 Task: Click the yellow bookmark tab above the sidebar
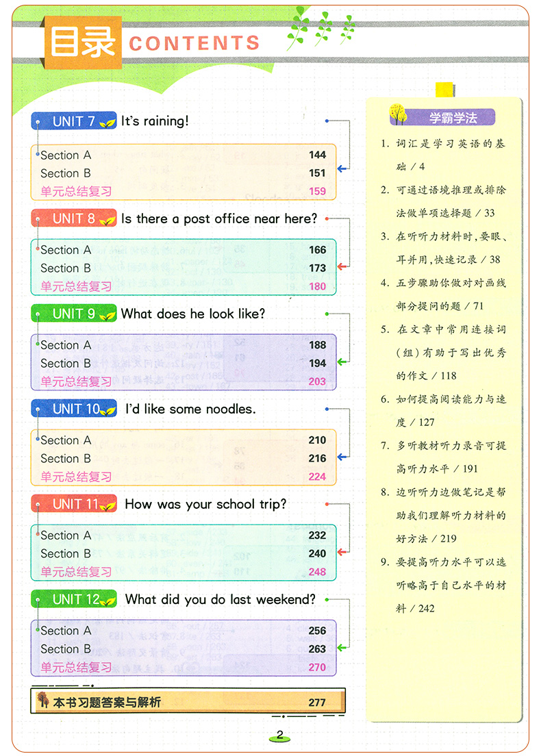pyautogui.click(x=444, y=90)
